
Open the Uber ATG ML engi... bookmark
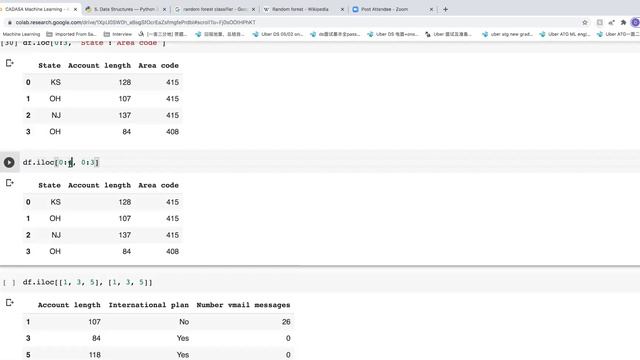pos(565,34)
